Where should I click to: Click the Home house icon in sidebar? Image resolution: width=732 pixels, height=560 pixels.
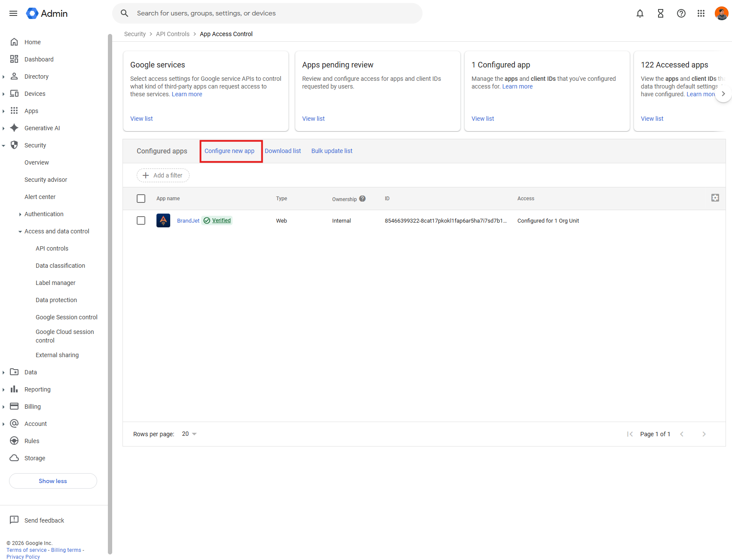(14, 42)
